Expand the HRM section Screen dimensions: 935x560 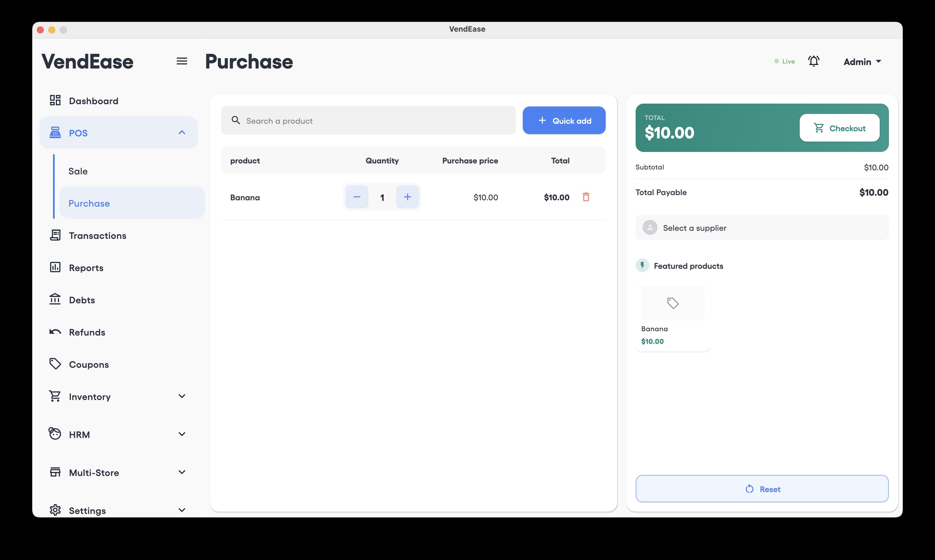tap(182, 434)
